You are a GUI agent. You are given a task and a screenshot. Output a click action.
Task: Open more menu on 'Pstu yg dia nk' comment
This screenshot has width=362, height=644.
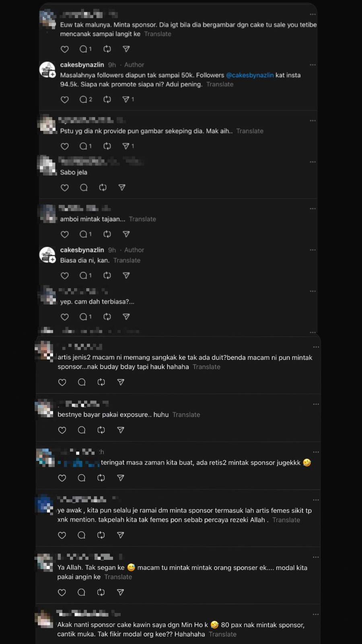[x=313, y=121]
